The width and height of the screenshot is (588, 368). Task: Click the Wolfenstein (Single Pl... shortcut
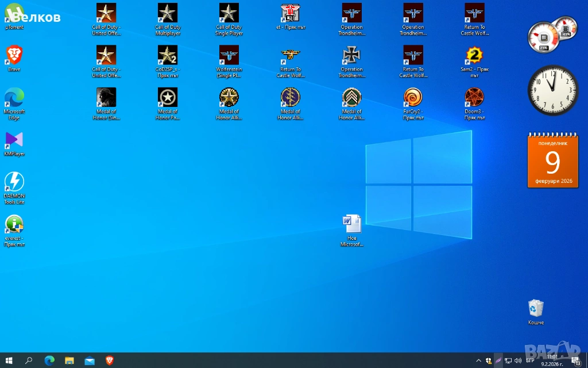click(x=229, y=56)
